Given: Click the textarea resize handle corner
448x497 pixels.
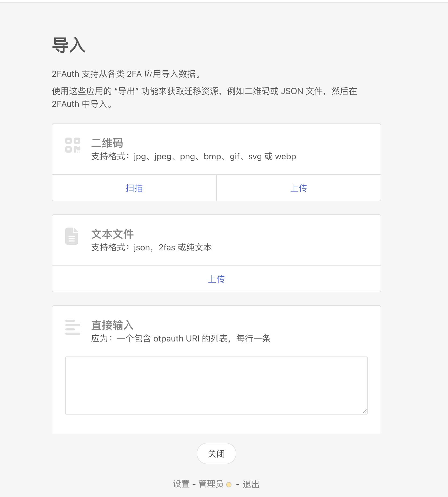Looking at the screenshot, I should (x=365, y=412).
